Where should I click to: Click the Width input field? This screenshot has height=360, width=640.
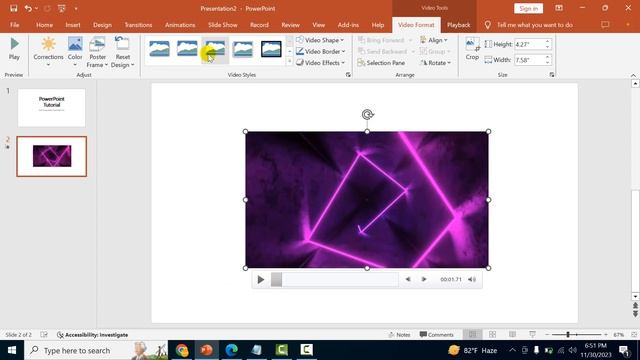pos(529,60)
